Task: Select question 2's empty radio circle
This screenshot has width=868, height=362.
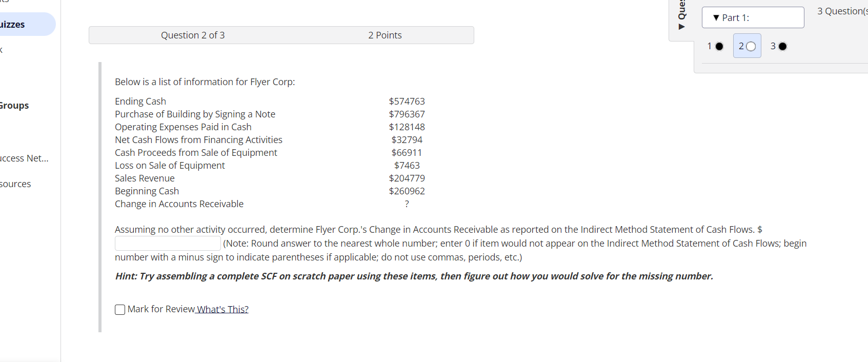Action: 750,46
